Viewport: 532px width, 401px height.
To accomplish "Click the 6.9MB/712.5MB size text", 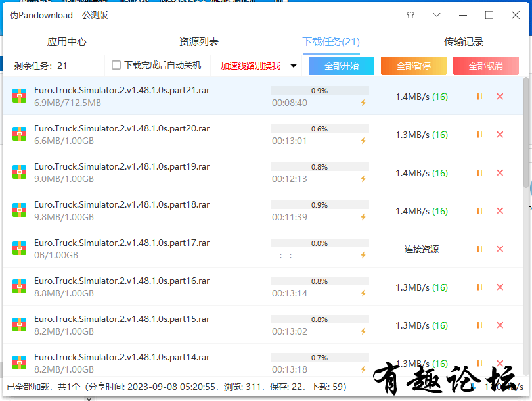I will (68, 103).
